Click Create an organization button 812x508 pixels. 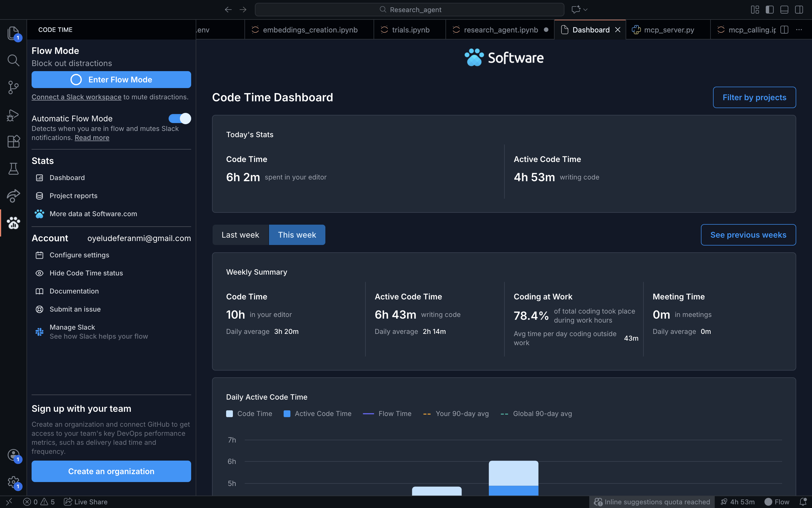111,471
